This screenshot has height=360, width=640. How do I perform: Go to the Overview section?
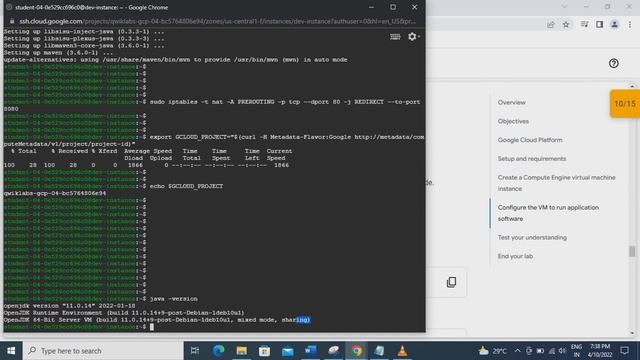[511, 102]
